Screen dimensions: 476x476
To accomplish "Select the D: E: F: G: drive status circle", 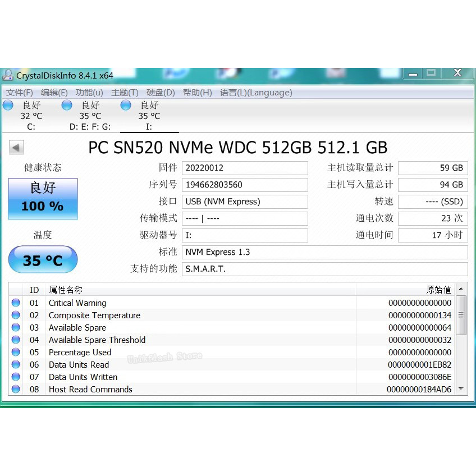I will click(67, 105).
